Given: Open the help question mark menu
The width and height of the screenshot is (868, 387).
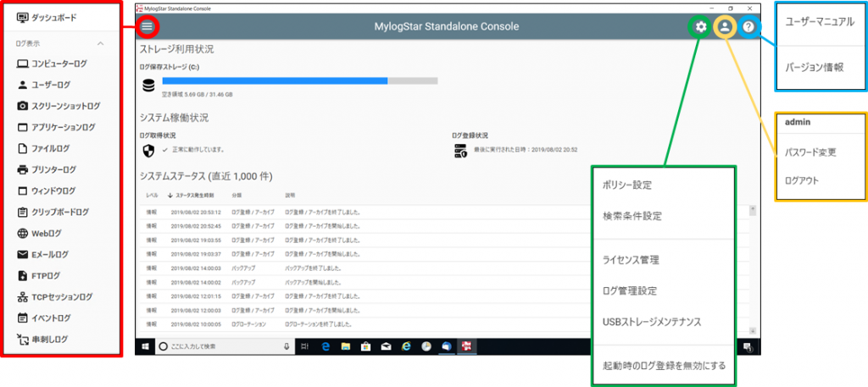Looking at the screenshot, I should tap(748, 26).
